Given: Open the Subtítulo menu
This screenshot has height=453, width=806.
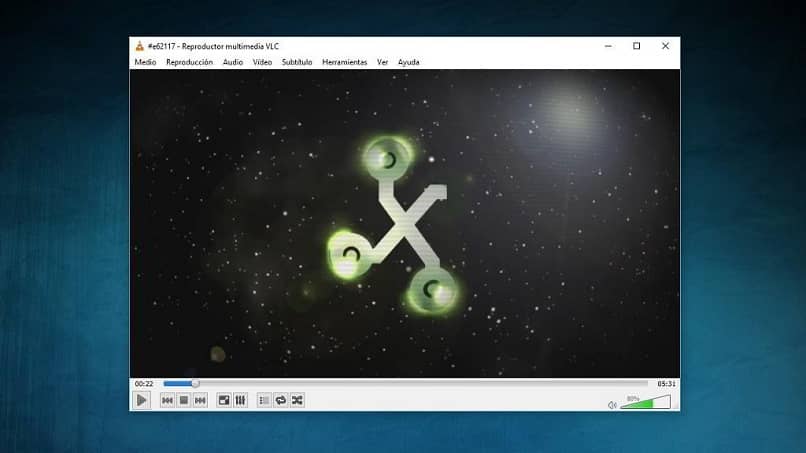Looking at the screenshot, I should (x=297, y=62).
